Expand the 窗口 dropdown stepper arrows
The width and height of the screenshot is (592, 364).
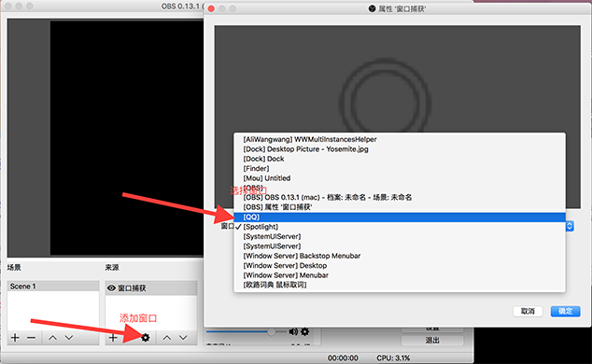click(x=570, y=226)
